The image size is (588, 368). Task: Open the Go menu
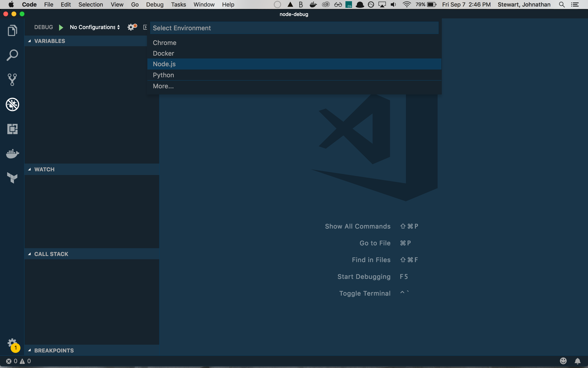click(x=135, y=4)
